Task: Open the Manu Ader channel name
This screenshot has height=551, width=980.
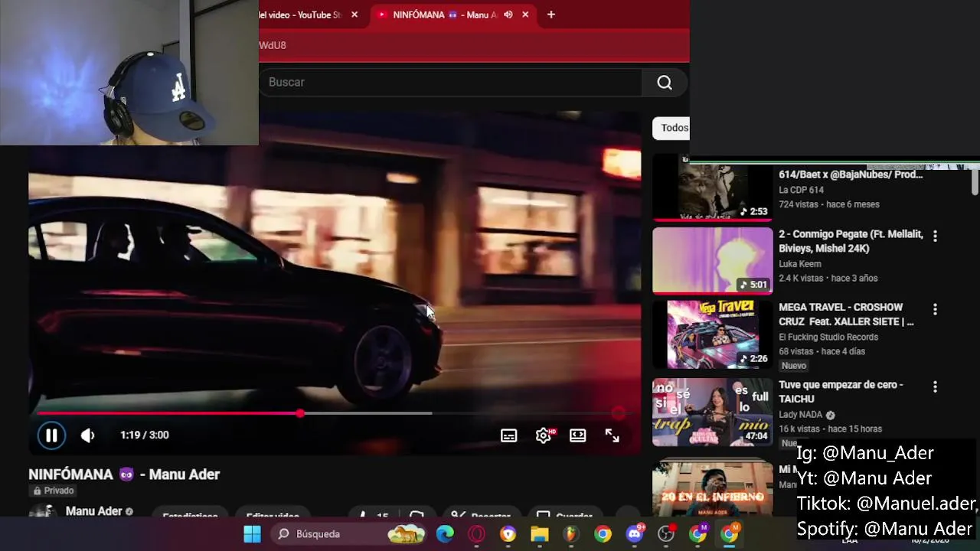Action: pyautogui.click(x=93, y=511)
